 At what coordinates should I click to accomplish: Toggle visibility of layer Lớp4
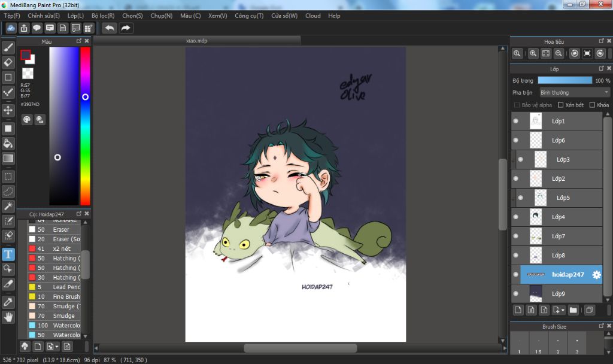515,217
